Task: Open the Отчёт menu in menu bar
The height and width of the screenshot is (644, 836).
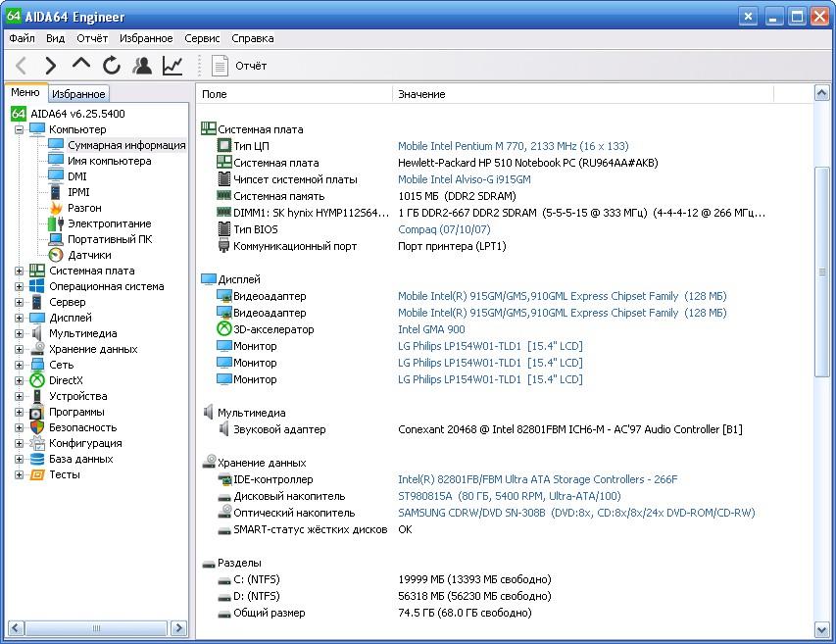Action: click(x=92, y=38)
